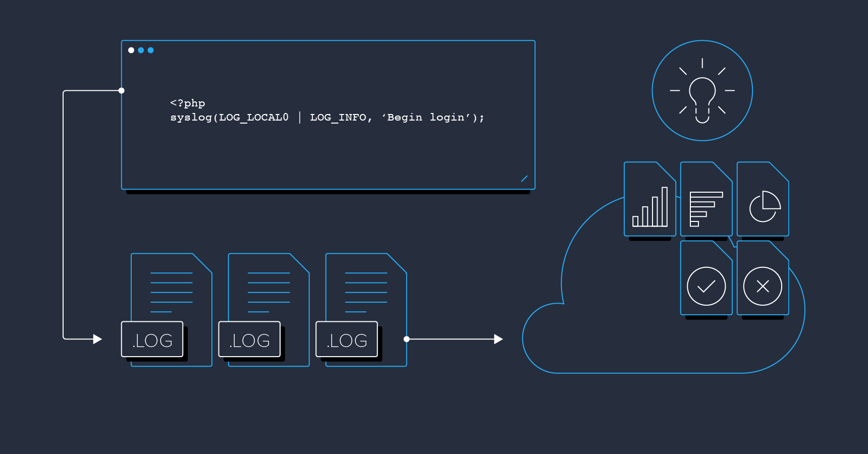
Task: Open the vertical bar chart document
Action: point(649,199)
